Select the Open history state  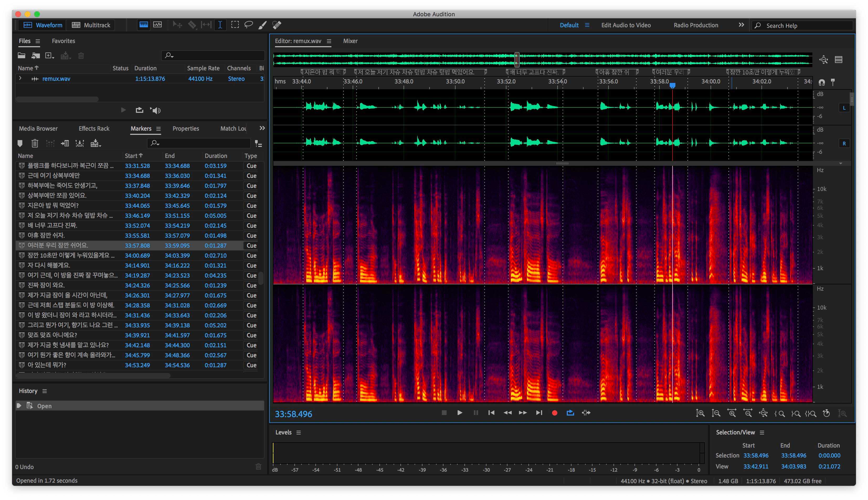[140, 406]
